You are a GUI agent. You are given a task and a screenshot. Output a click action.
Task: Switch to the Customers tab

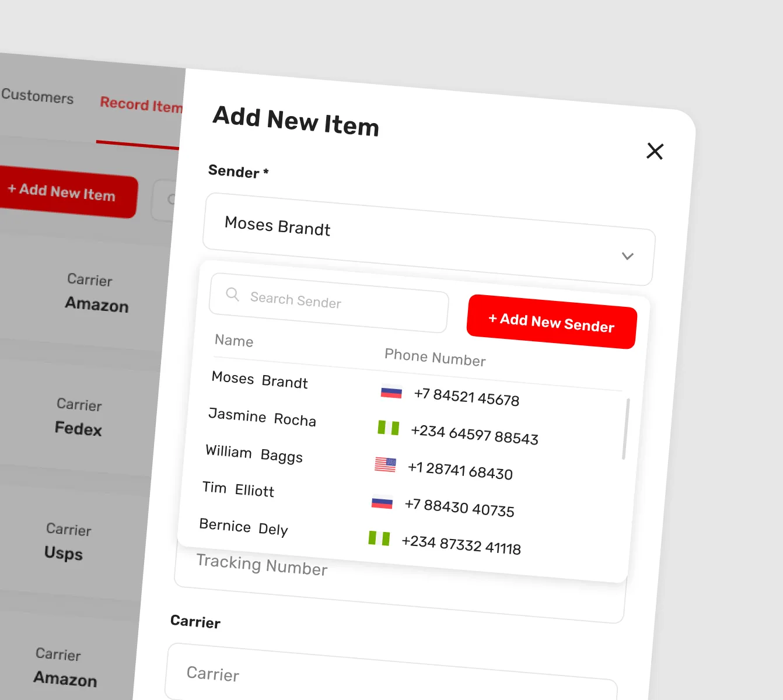(x=37, y=96)
